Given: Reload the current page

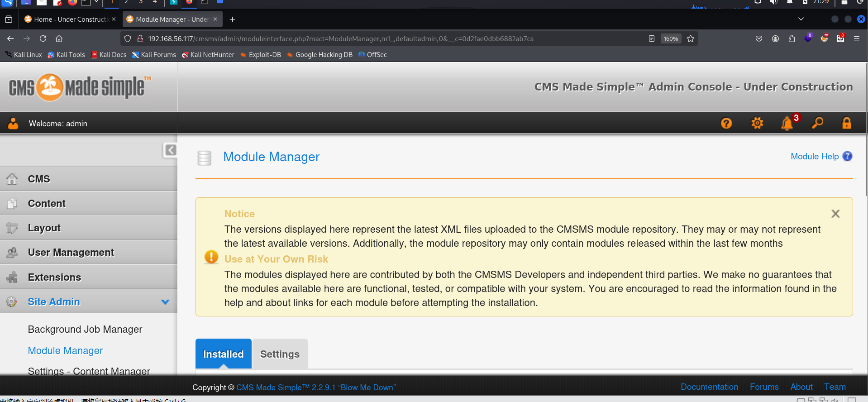Looking at the screenshot, I should [x=43, y=38].
